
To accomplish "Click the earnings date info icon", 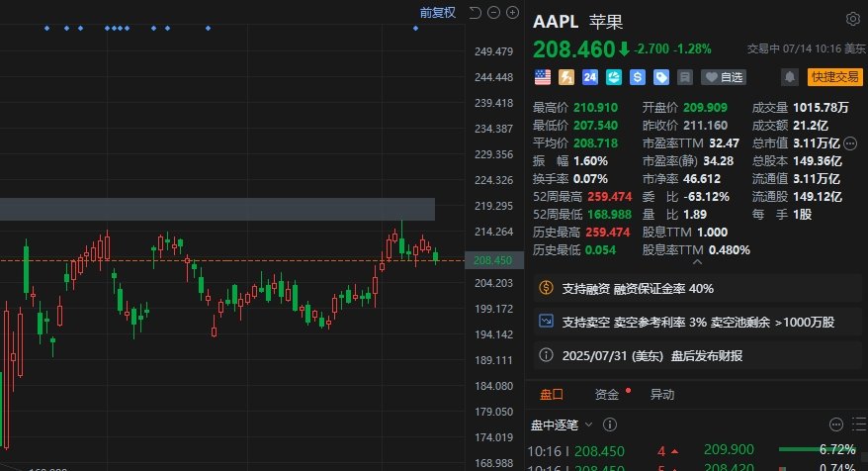I will (546, 355).
